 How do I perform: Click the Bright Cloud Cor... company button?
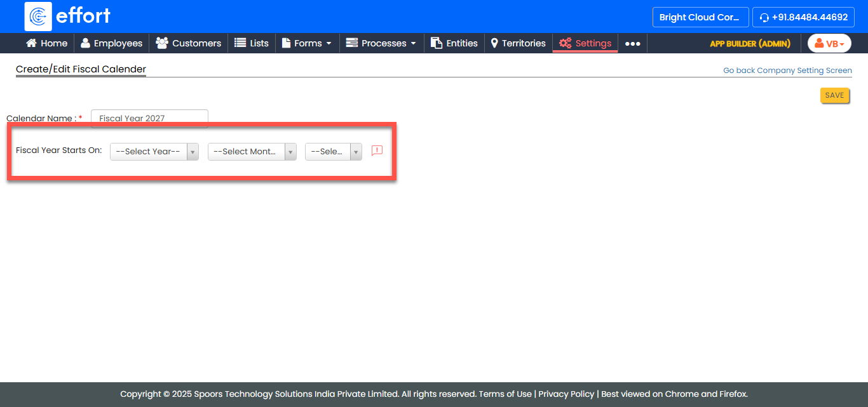[x=700, y=17]
